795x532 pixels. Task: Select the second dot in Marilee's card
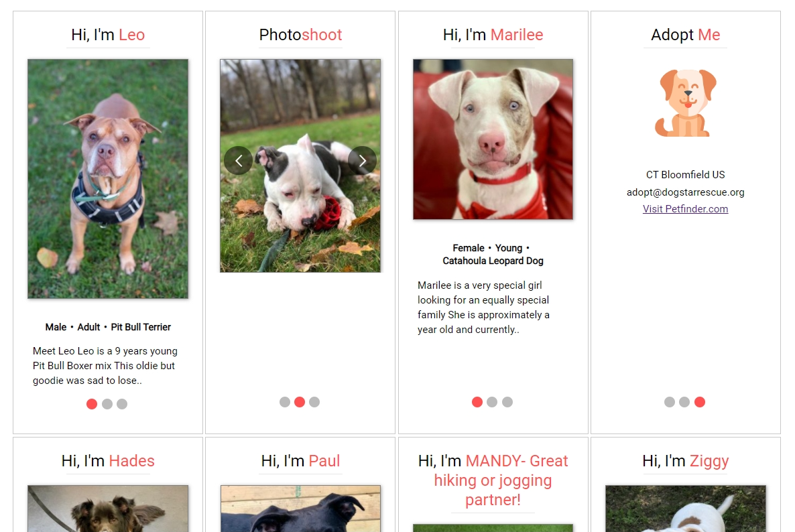[x=492, y=402]
